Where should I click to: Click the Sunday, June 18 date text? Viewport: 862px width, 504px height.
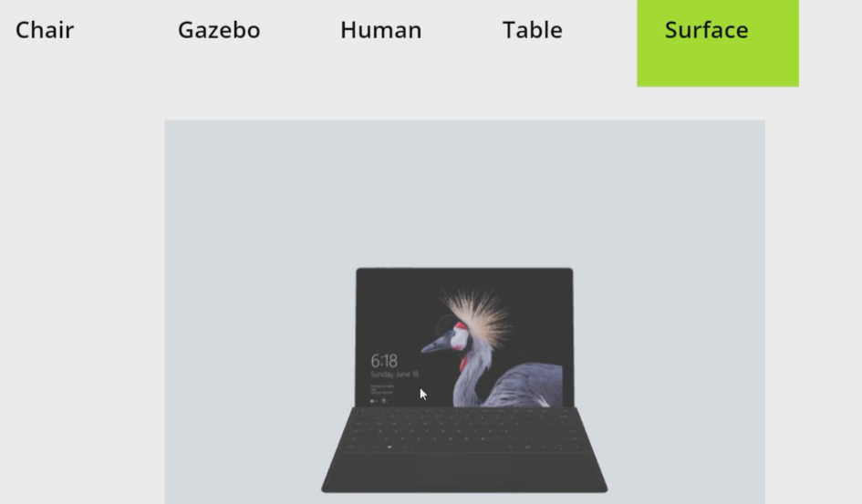395,375
